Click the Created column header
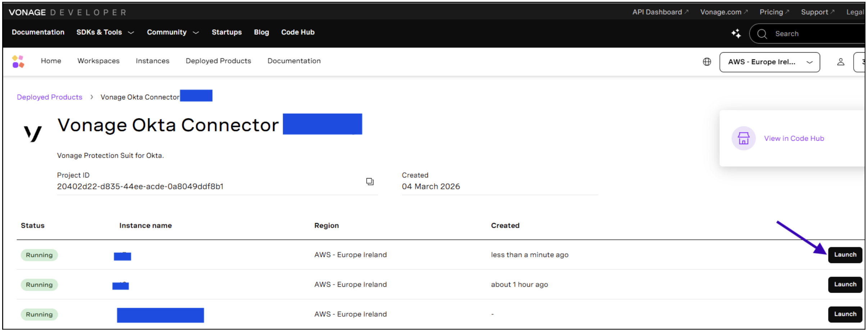Viewport: 868px width, 330px height. (505, 226)
